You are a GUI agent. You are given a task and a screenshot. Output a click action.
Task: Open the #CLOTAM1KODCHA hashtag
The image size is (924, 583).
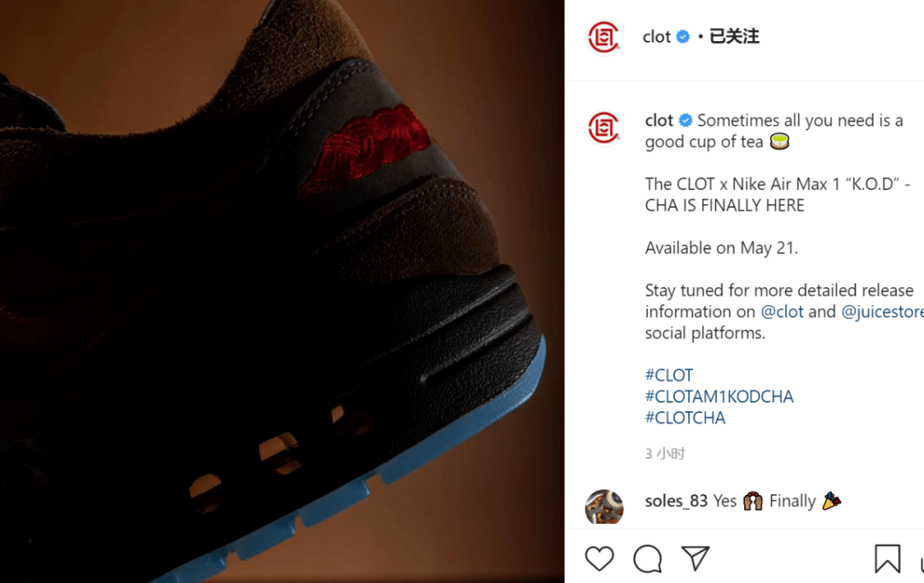(x=719, y=397)
